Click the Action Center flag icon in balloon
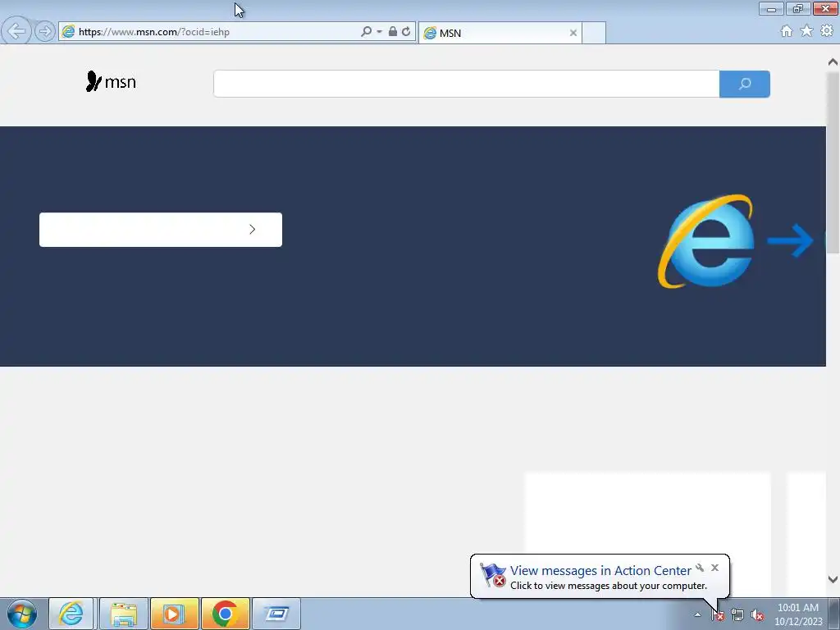This screenshot has width=840, height=630. (x=493, y=575)
